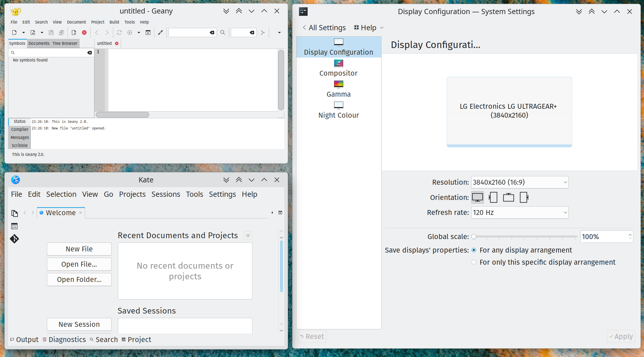Screen dimensions: 644x357
Task: Click the Reload file icon in Geany toolbar
Action: click(x=74, y=33)
